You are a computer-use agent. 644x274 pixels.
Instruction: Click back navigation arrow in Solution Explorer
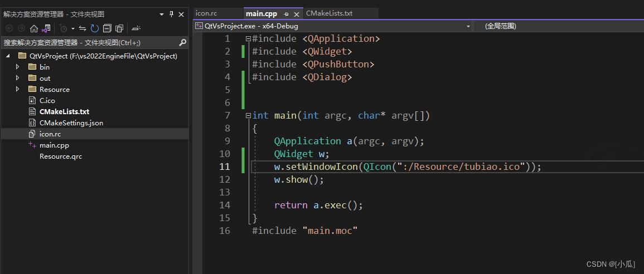click(9, 28)
